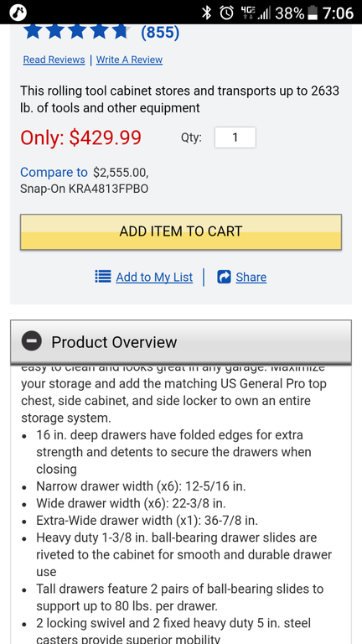This screenshot has height=644, width=362.
Task: Open the Write A Review link
Action: point(129,60)
